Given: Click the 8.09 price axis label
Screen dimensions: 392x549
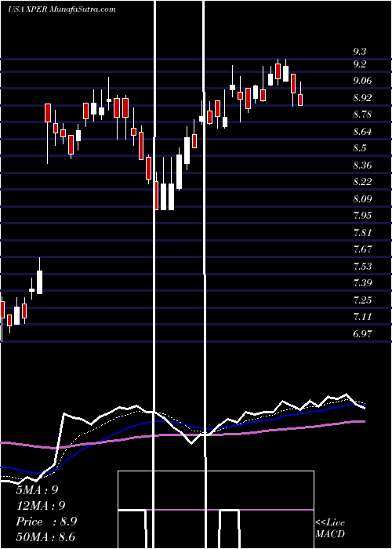Looking at the screenshot, I should pyautogui.click(x=362, y=199).
